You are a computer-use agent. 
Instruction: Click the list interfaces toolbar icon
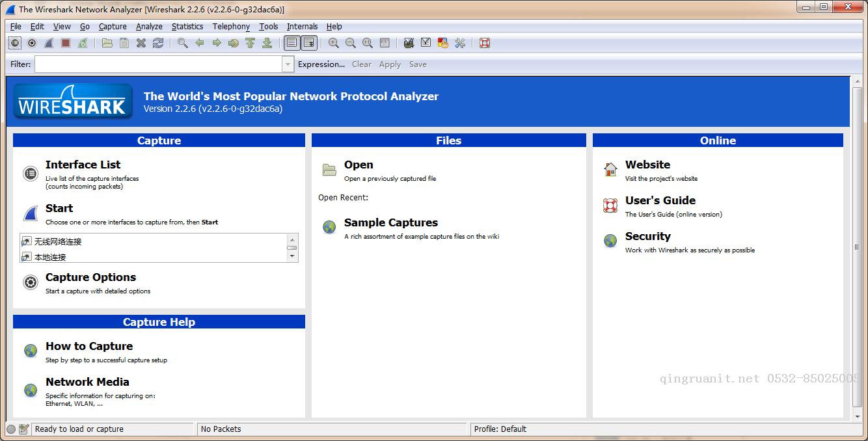(x=15, y=43)
